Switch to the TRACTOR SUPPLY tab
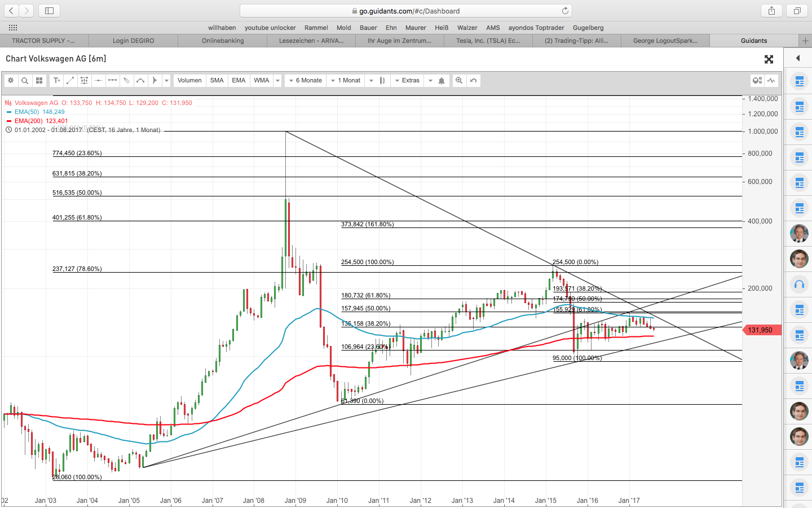The width and height of the screenshot is (812, 508). coord(44,41)
